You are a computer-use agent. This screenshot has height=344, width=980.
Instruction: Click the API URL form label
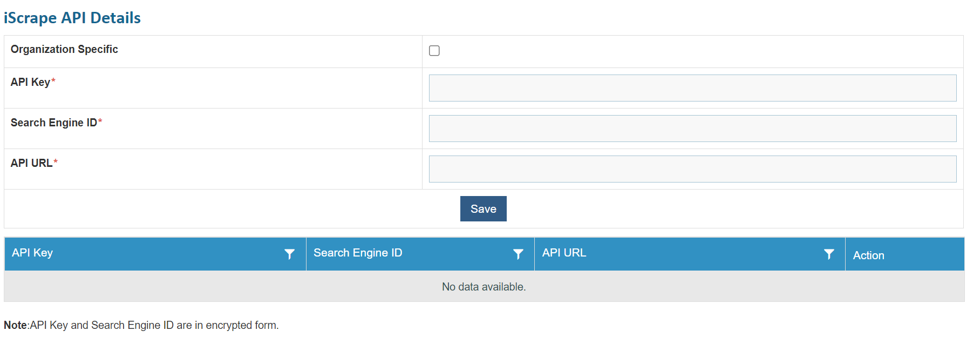tap(31, 163)
